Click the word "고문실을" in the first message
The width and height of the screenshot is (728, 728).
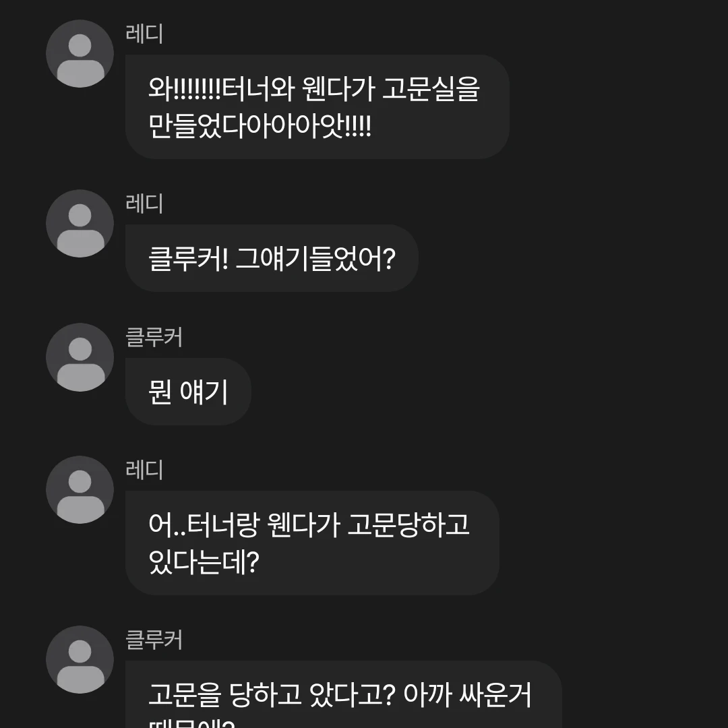[x=430, y=90]
